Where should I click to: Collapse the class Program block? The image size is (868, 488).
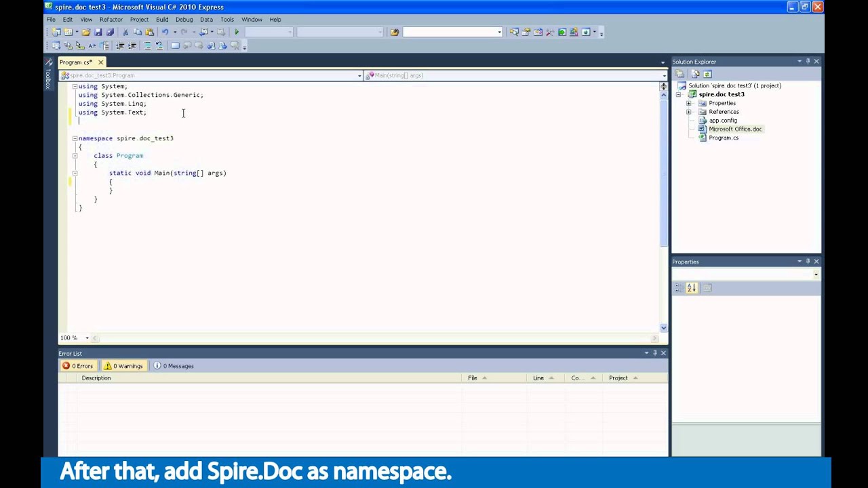[x=75, y=156]
